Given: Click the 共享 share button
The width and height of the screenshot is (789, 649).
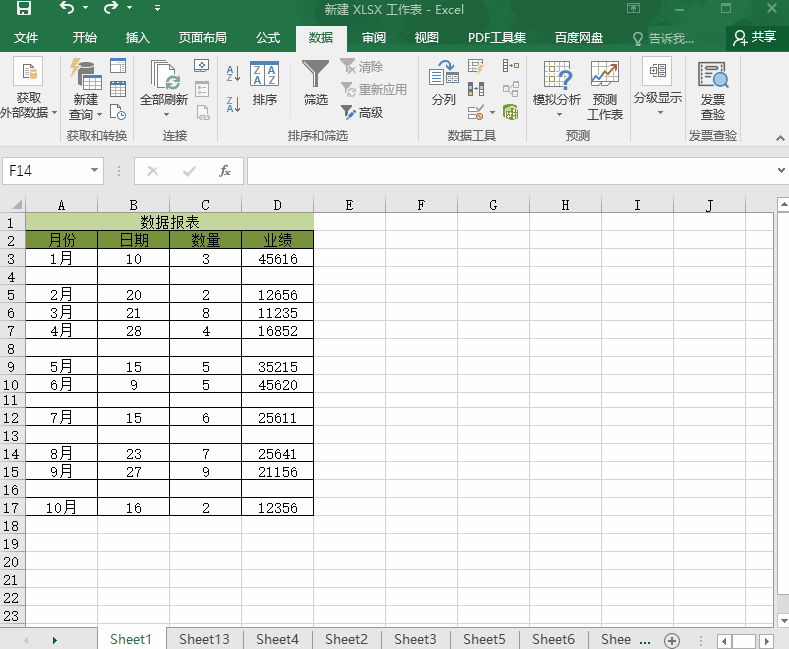Looking at the screenshot, I should pyautogui.click(x=754, y=38).
